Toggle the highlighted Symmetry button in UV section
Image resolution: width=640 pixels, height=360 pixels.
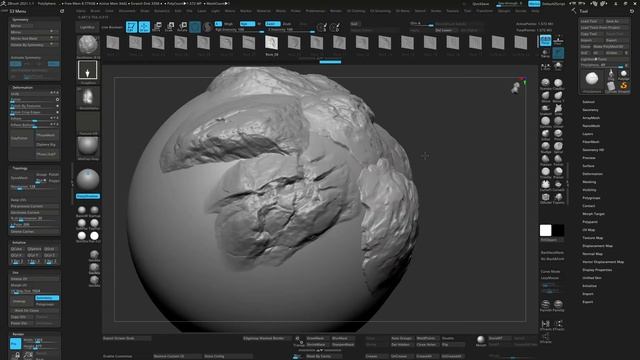pyautogui.click(x=47, y=298)
